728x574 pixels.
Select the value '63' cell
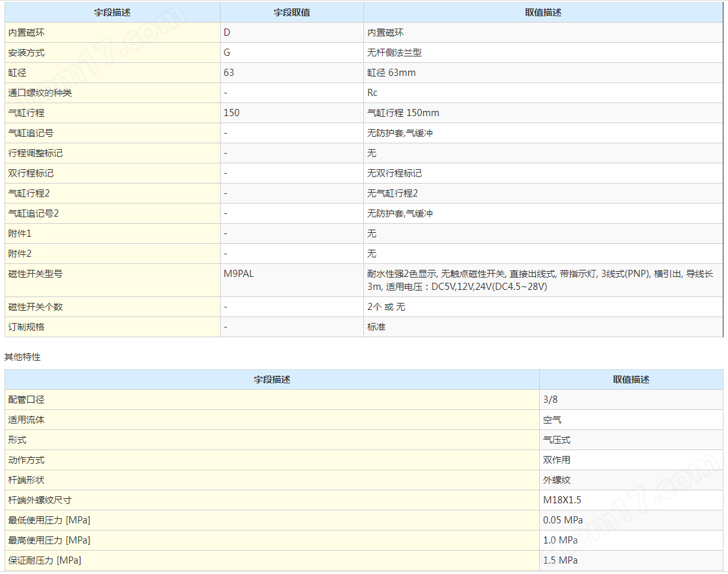pyautogui.click(x=291, y=73)
